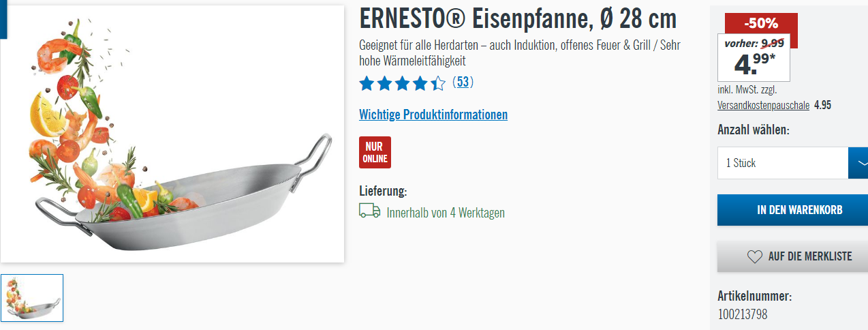This screenshot has width=868, height=330.
Task: Open the 53 reviews link
Action: pos(463,82)
